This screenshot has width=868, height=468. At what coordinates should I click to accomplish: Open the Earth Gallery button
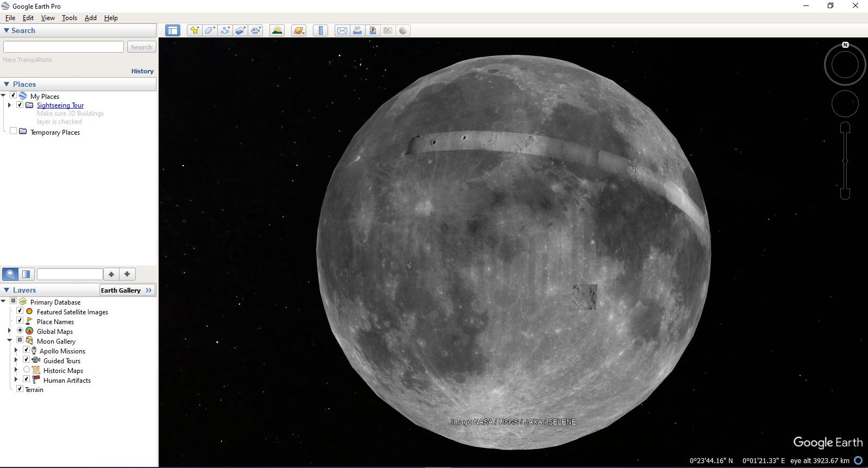pyautogui.click(x=127, y=290)
